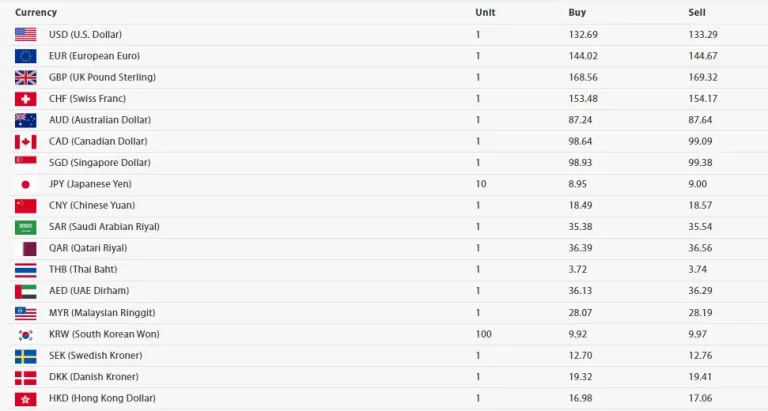Click the Sell column header
Screen dimensions: 768x411
click(x=697, y=12)
